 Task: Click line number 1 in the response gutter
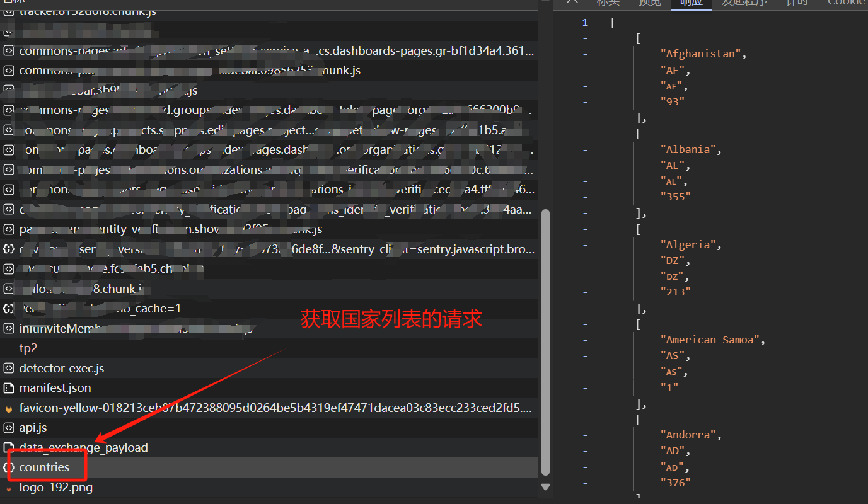point(585,23)
